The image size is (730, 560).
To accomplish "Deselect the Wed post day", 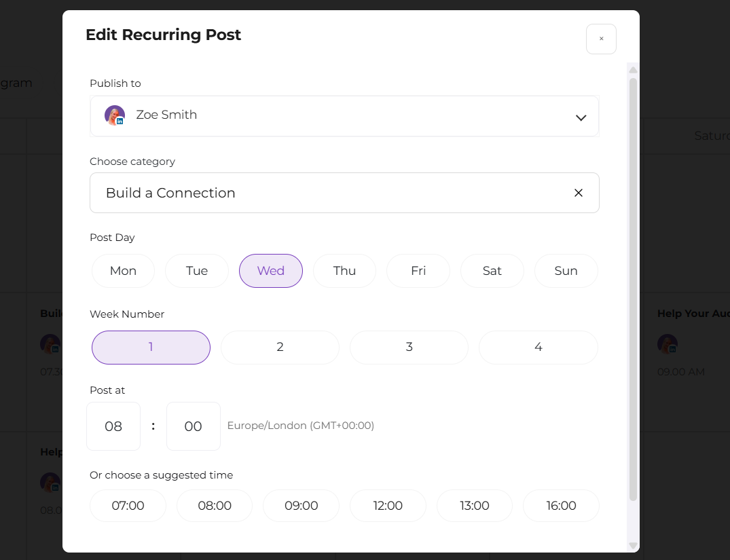I will point(271,271).
